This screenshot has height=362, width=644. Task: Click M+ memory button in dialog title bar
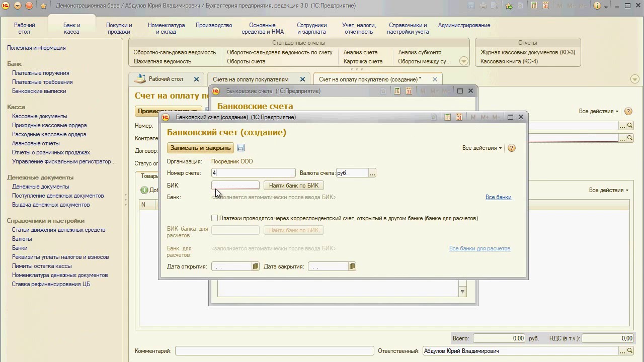[x=485, y=117]
